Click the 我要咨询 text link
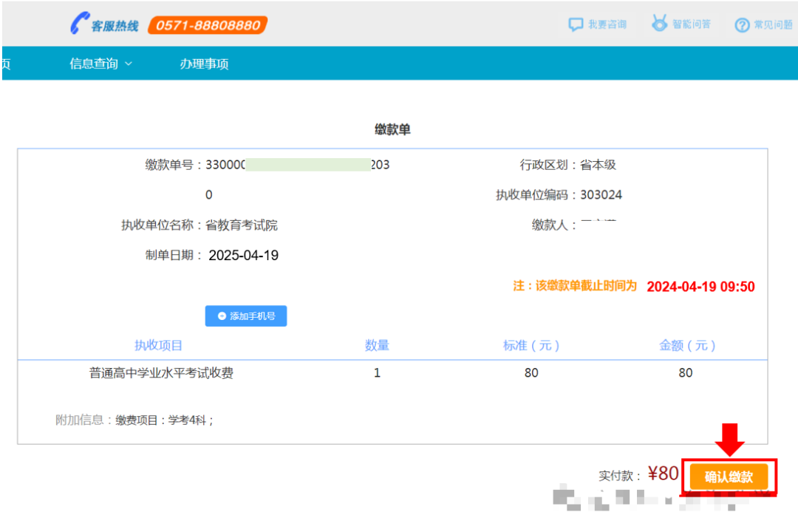Image resolution: width=798 pixels, height=532 pixels. pos(607,24)
